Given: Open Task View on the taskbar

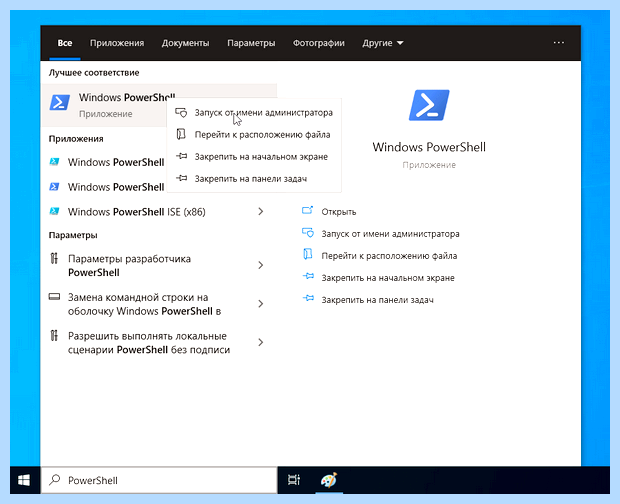Looking at the screenshot, I should point(294,480).
